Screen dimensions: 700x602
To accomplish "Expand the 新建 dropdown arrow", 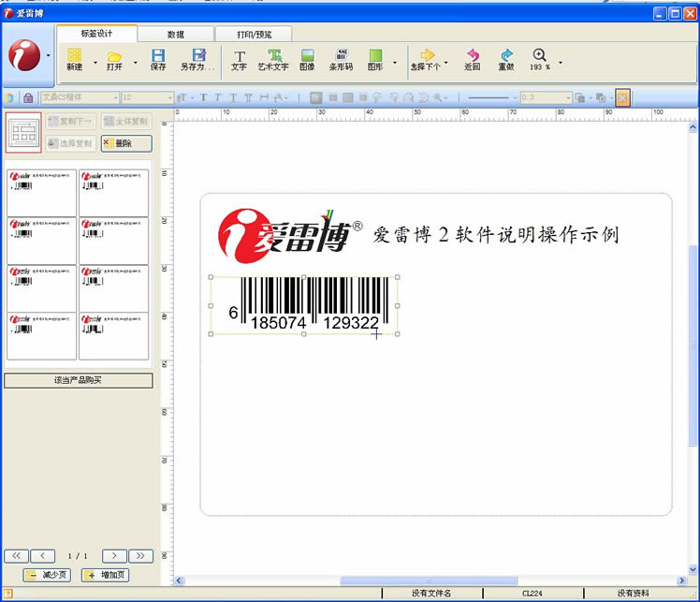I will tap(95, 63).
